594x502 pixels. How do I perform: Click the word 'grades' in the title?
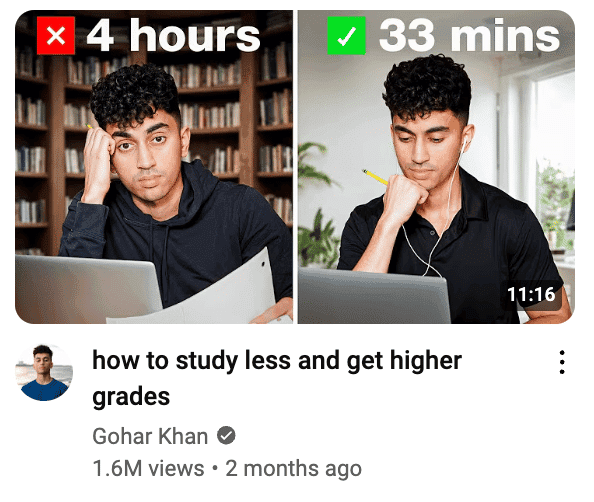pyautogui.click(x=131, y=397)
